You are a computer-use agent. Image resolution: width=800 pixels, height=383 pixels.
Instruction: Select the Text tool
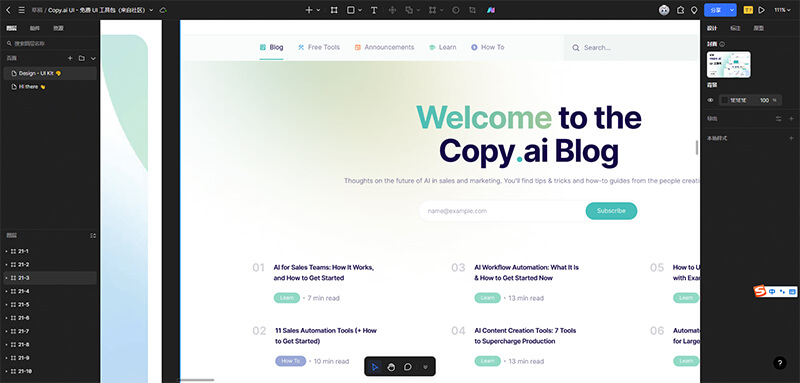point(374,10)
